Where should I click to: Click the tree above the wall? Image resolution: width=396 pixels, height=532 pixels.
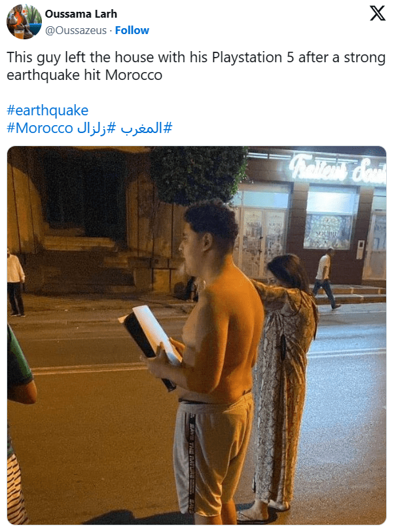coord(197,176)
